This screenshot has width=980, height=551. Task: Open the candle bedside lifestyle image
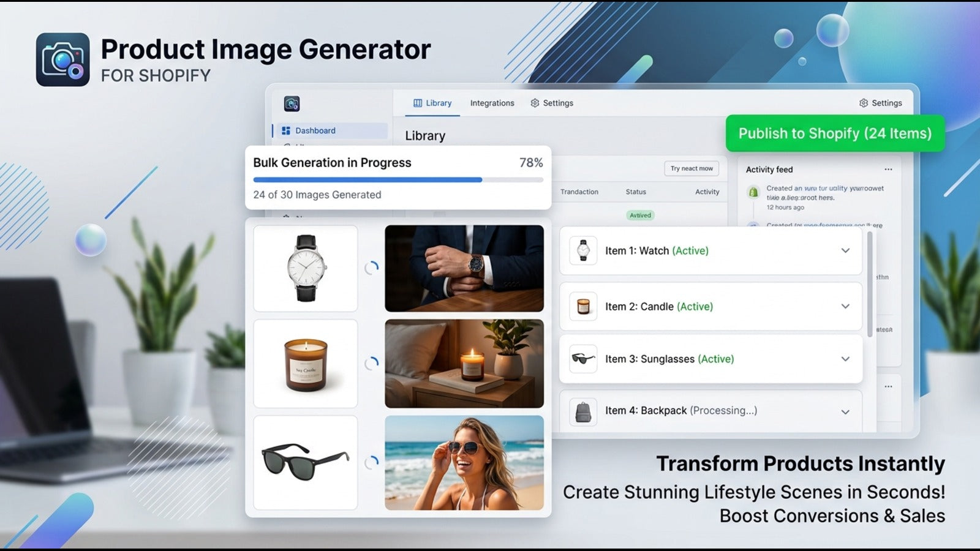click(464, 364)
